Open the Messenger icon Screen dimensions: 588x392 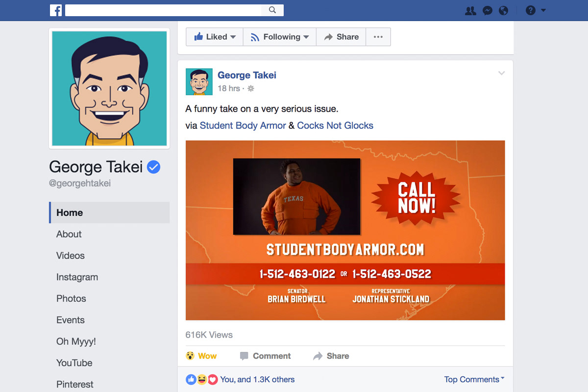coord(487,10)
